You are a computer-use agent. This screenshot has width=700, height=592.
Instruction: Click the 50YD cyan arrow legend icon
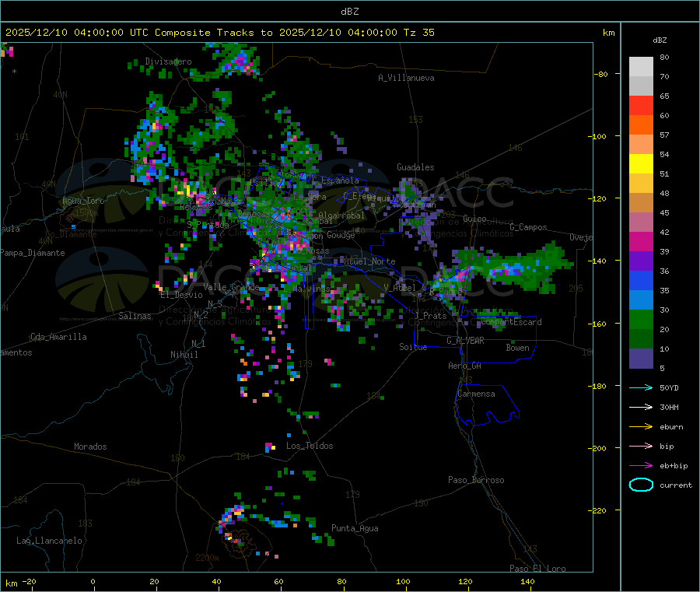click(x=641, y=387)
